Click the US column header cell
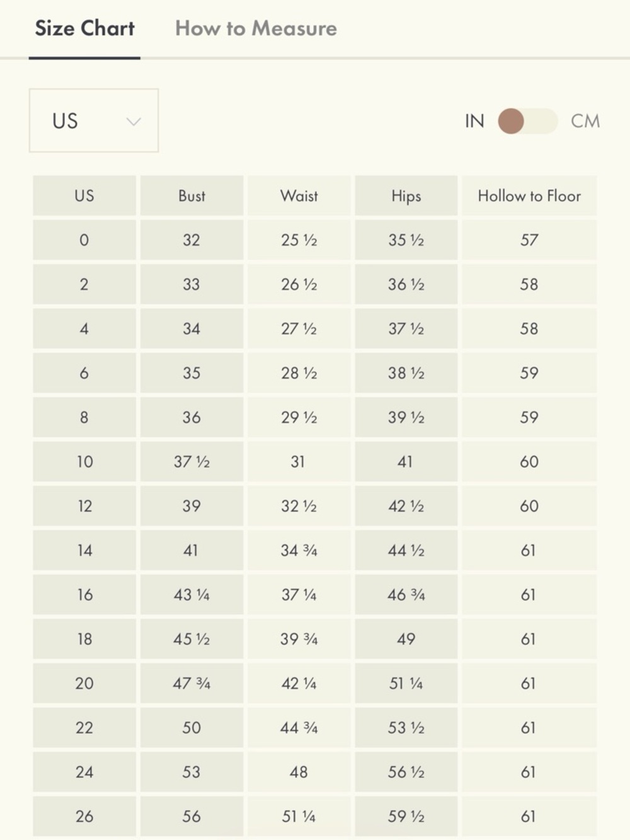The image size is (630, 840). 84,196
